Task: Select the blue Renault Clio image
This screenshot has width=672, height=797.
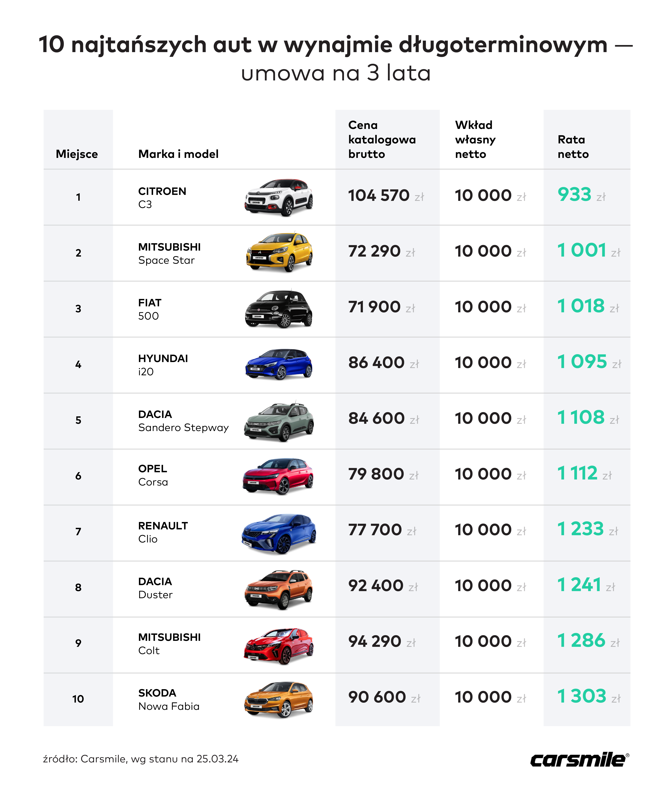Action: pyautogui.click(x=279, y=534)
